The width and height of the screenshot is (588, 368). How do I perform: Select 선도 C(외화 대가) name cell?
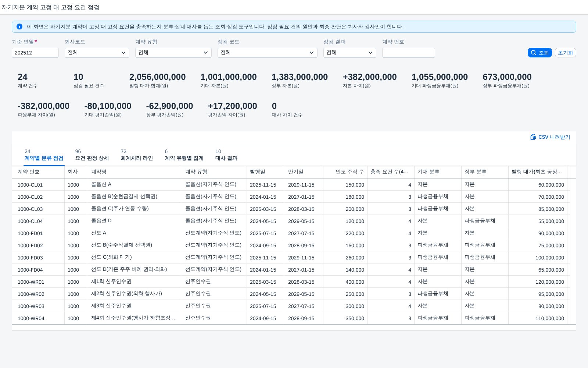pyautogui.click(x=135, y=258)
